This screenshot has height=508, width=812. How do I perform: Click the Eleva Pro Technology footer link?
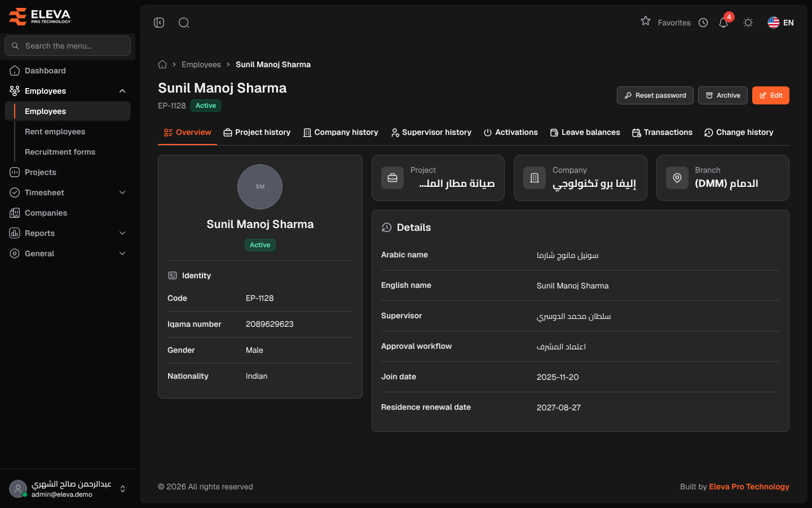pos(749,487)
